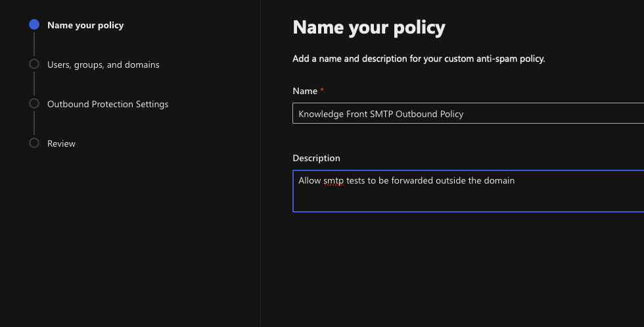This screenshot has height=327, width=644.
Task: Click the empty circle beside Review
Action: click(34, 143)
